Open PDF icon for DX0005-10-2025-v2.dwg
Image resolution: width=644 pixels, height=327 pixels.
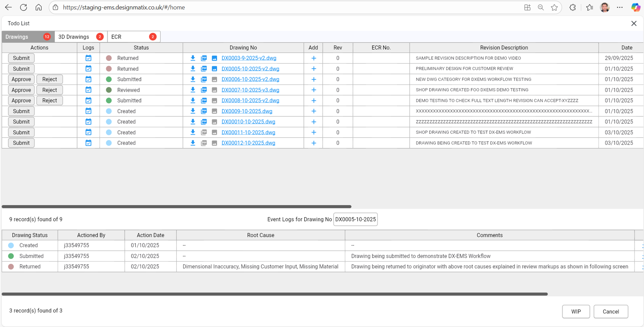(204, 69)
